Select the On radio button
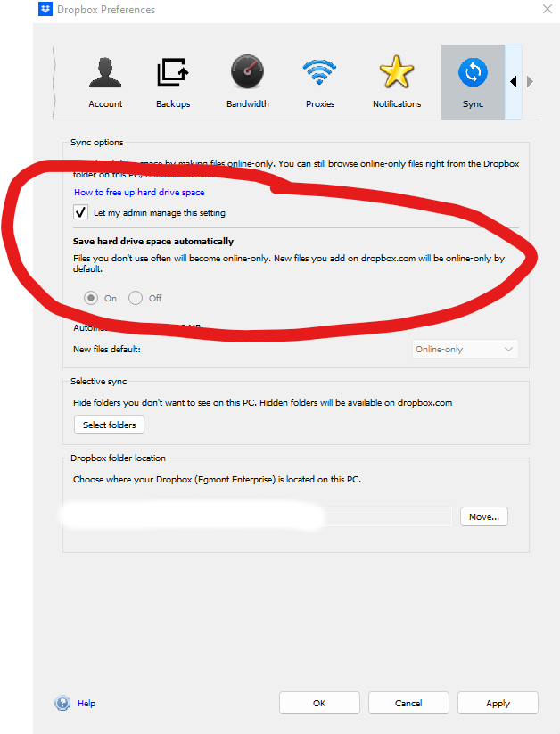 (x=90, y=298)
